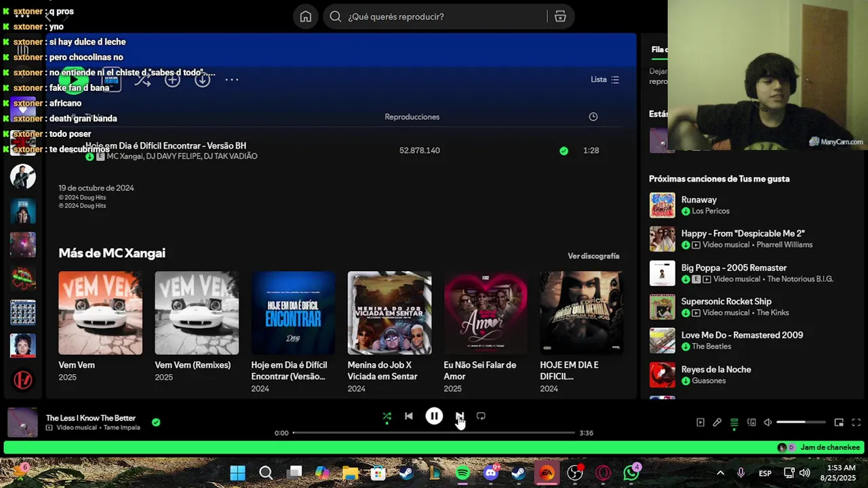868x488 pixels.
Task: Click the 'Más de MC Xangai' heading
Action: (112, 253)
